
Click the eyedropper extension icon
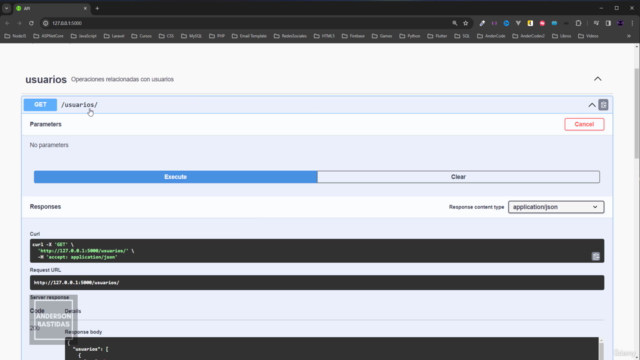click(482, 23)
